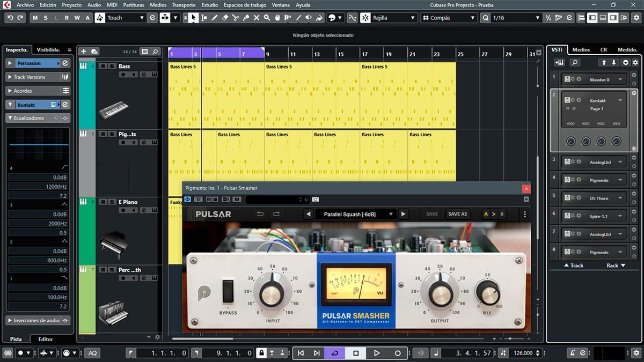Screen dimensions: 644x362
Task: Undo the last action in the main toolbar
Action: (10, 18)
